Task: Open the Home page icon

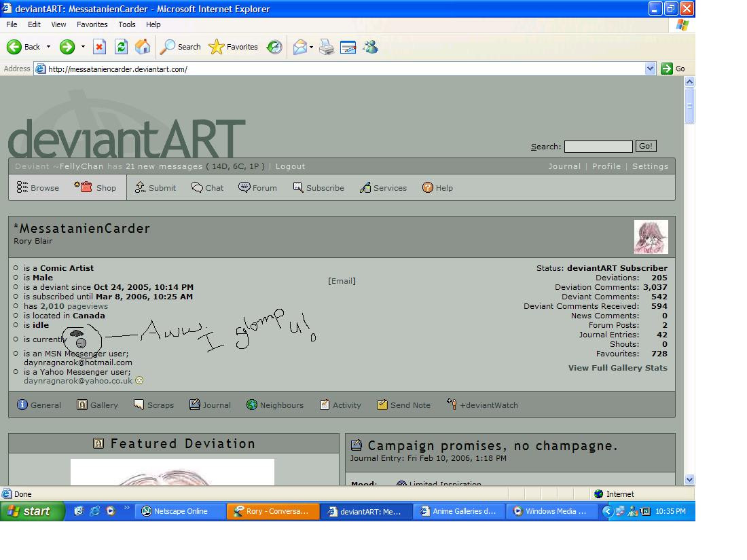Action: [x=143, y=47]
